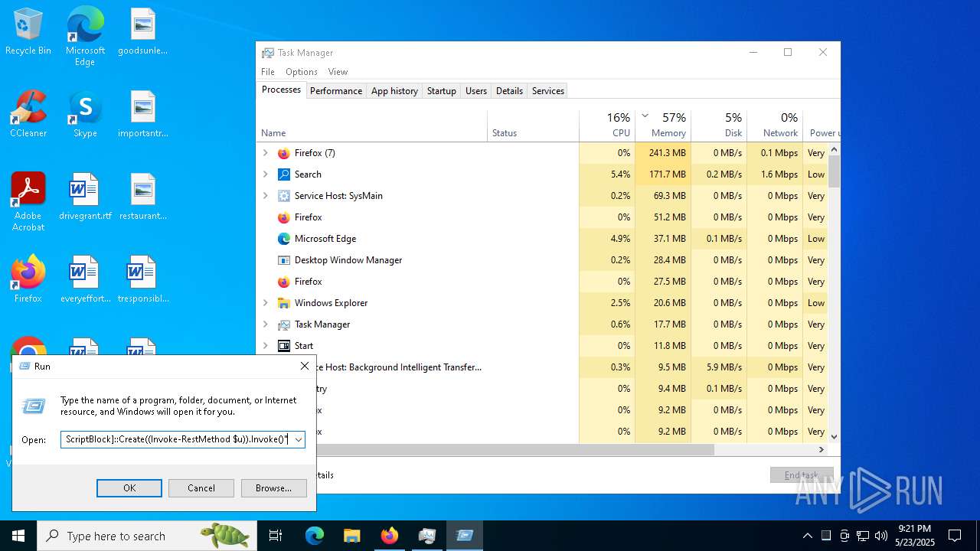The width and height of the screenshot is (980, 551).
Task: Sort processes by the Network column
Action: [775, 126]
